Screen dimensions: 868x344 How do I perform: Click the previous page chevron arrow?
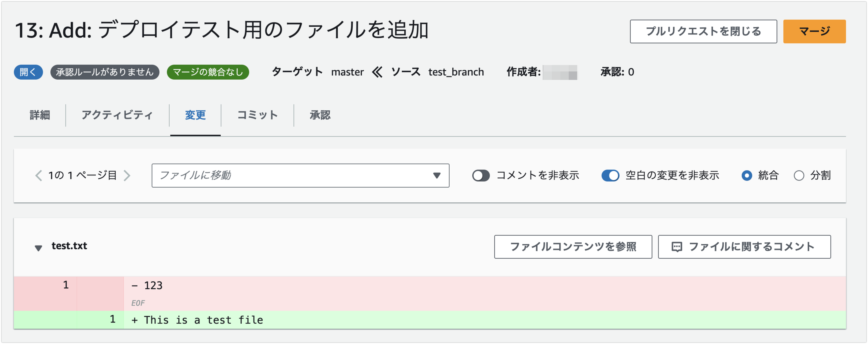click(x=39, y=176)
